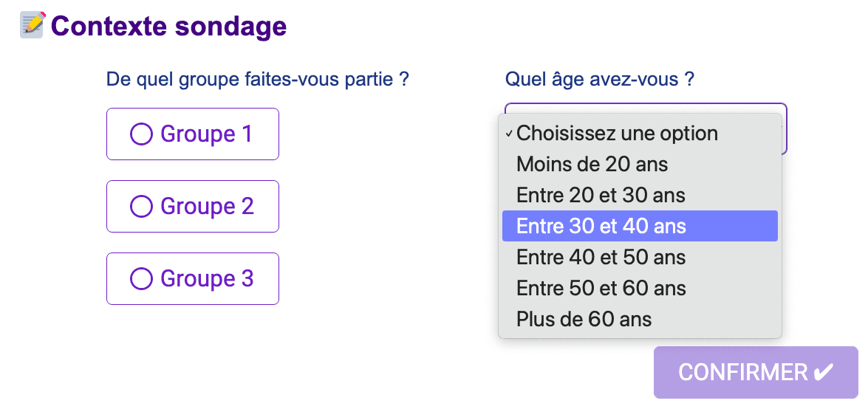Click the "Groupe 2" text label
The image size is (868, 409).
point(207,207)
